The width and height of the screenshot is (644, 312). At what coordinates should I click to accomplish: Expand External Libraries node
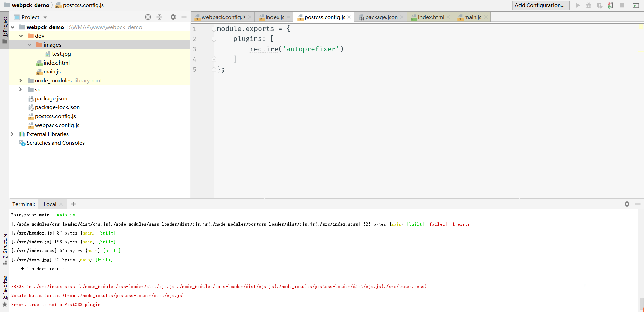pyautogui.click(x=12, y=134)
